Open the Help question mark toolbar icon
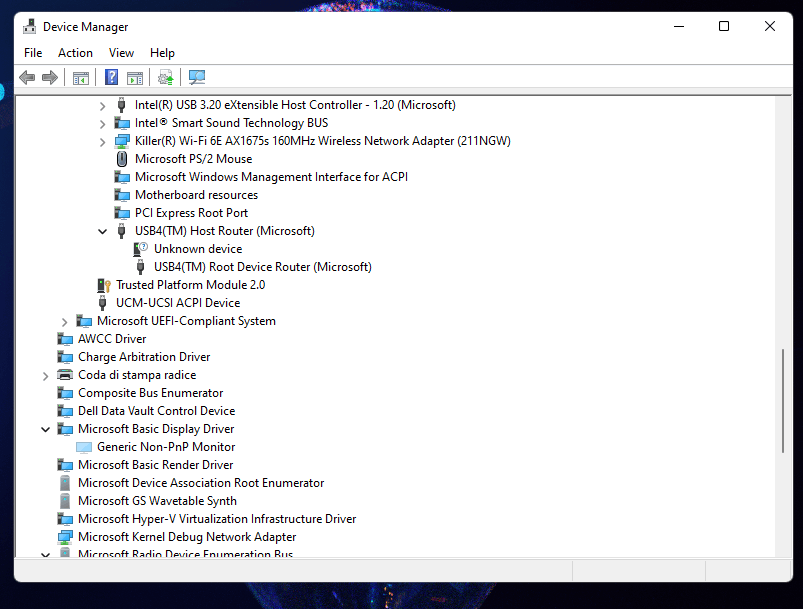 click(112, 78)
